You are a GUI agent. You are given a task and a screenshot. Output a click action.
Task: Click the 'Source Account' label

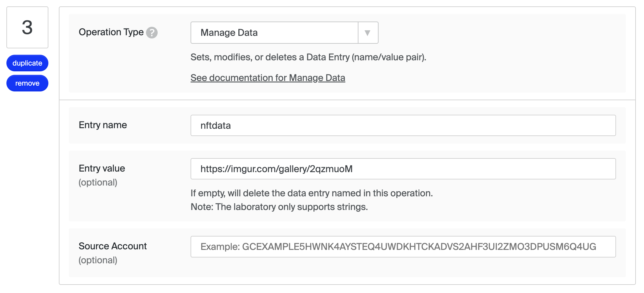coord(112,246)
